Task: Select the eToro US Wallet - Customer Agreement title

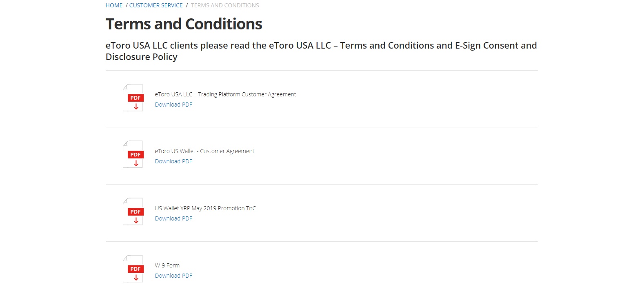Action: tap(204, 151)
